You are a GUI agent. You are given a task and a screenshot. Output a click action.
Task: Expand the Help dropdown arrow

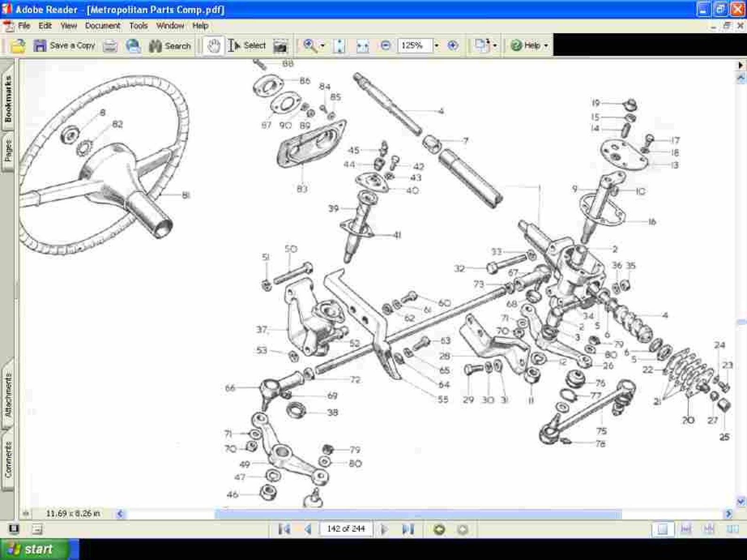coord(546,46)
